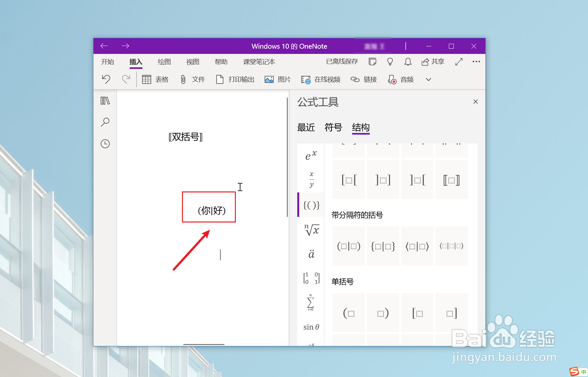Insert a hyperlink with 链接
Screen dimensions: 588x377
tap(364, 79)
